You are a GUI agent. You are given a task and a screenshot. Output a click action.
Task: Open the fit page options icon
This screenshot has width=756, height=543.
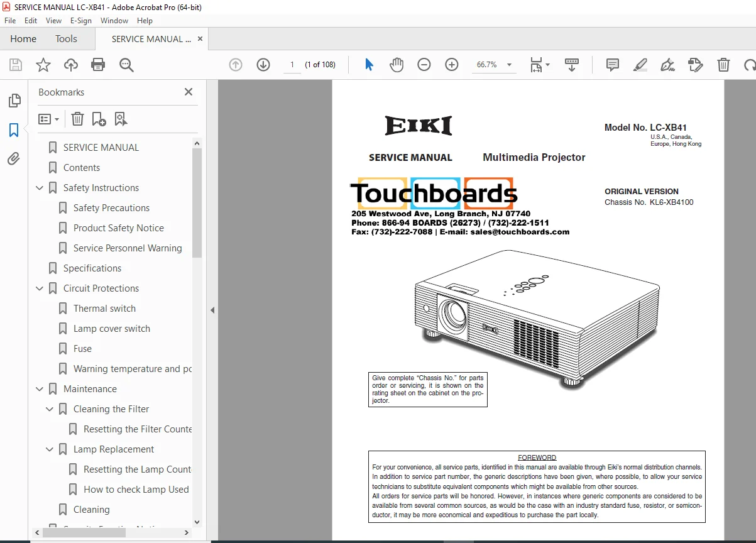[x=539, y=65]
